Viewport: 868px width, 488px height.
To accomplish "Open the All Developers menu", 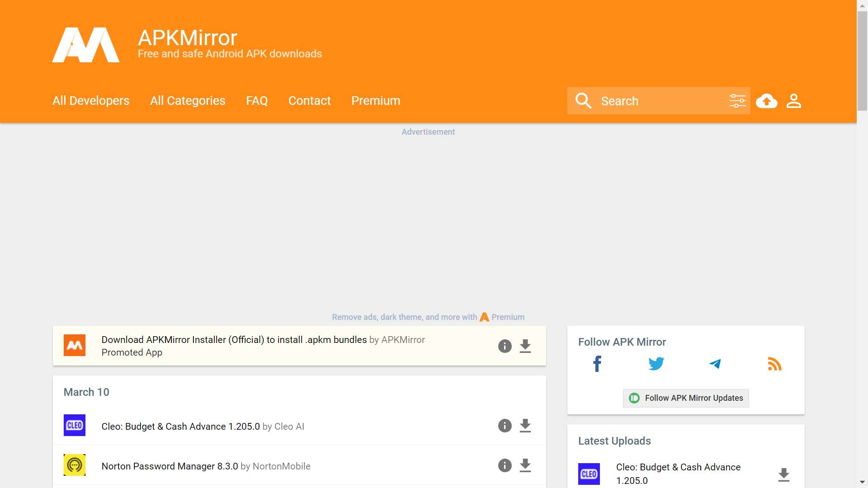I will 91,100.
